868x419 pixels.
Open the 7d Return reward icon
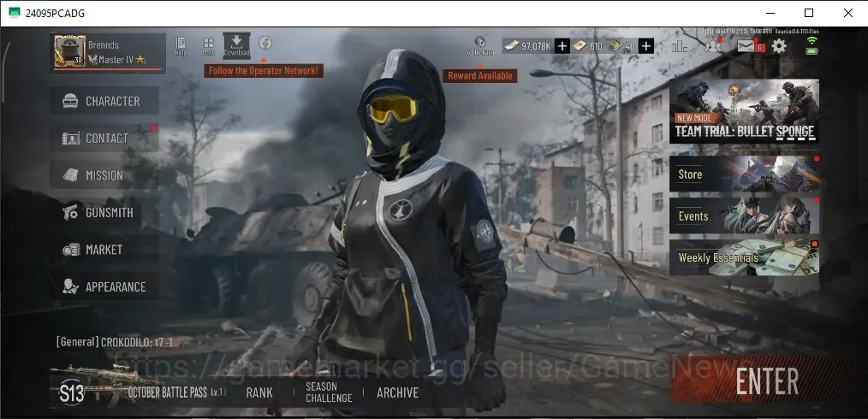(479, 45)
